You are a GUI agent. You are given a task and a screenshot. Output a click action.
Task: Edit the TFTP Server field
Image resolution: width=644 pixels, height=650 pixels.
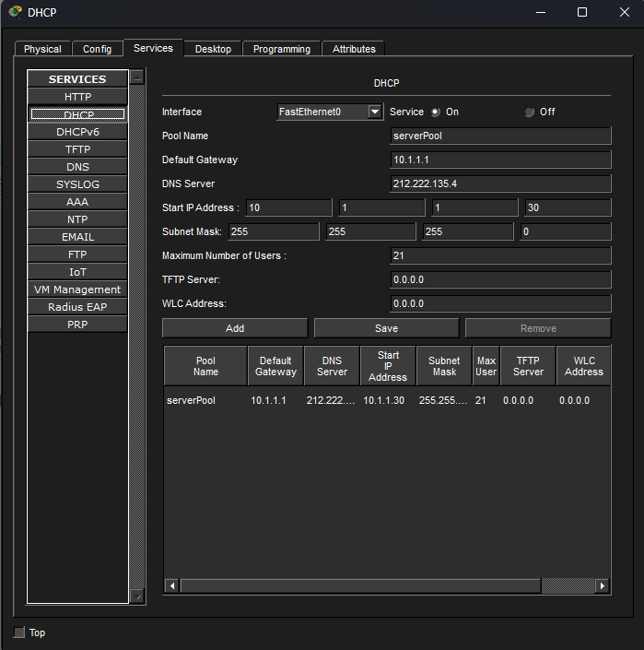pos(500,279)
